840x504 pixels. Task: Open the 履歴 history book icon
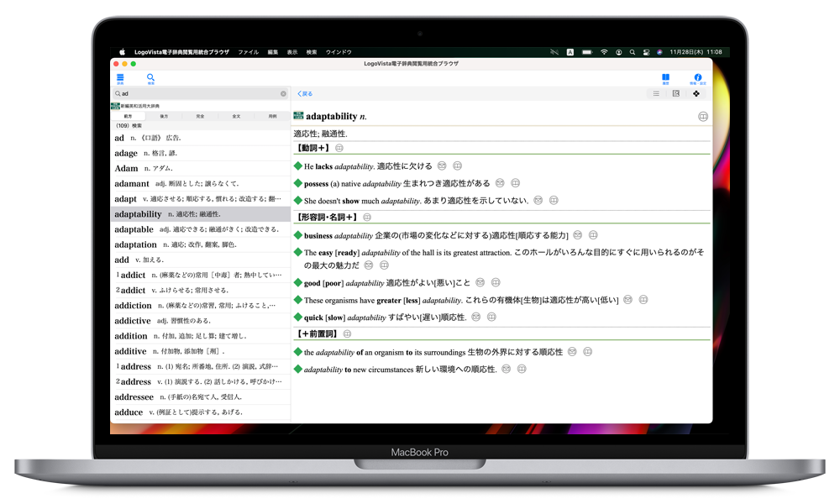point(665,79)
